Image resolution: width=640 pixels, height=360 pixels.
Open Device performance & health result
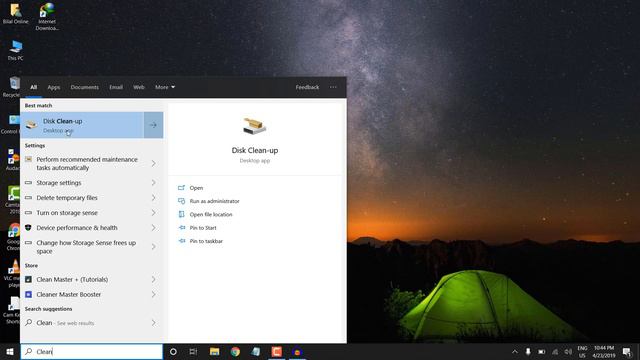(92, 228)
